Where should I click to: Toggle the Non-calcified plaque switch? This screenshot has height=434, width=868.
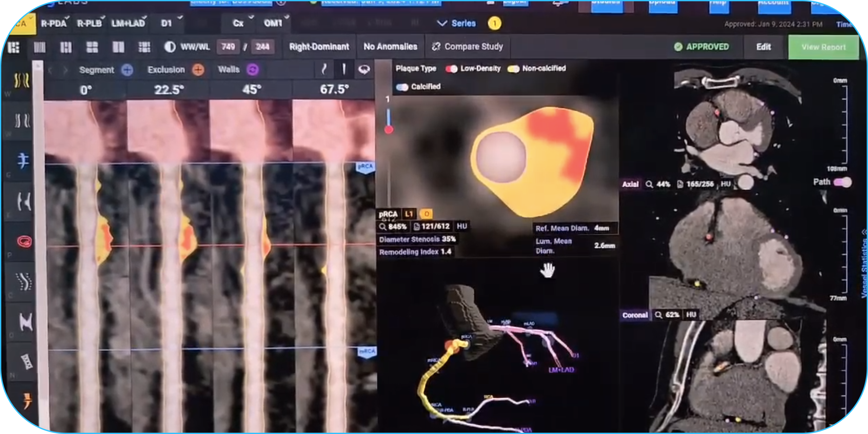[513, 69]
